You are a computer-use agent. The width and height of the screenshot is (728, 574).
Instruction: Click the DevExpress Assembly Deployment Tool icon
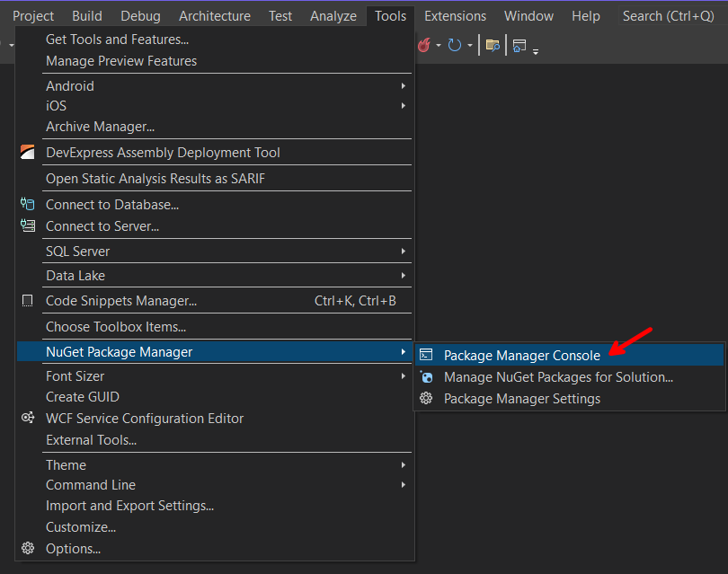coord(27,152)
